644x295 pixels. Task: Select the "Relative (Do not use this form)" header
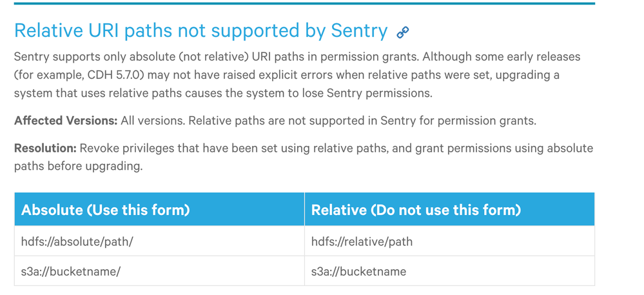(x=416, y=210)
